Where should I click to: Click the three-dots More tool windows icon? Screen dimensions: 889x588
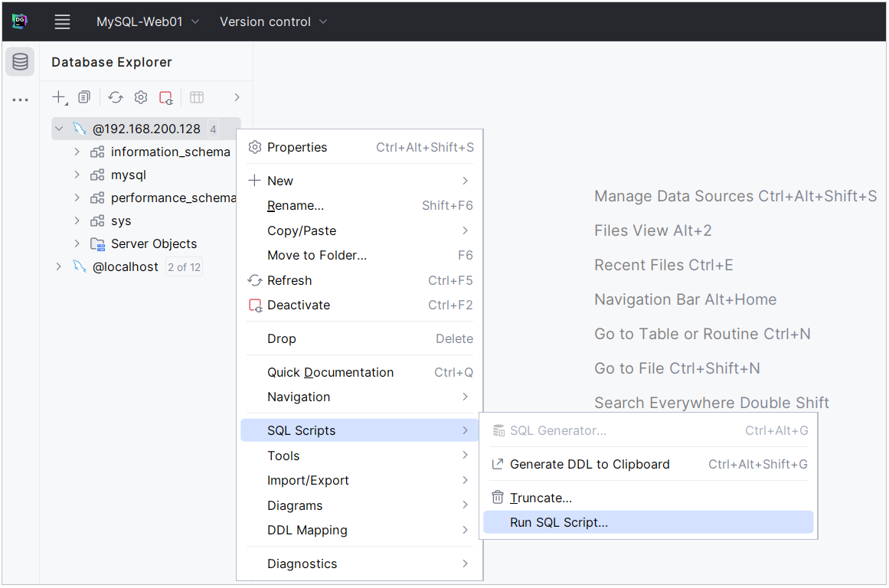pyautogui.click(x=20, y=100)
